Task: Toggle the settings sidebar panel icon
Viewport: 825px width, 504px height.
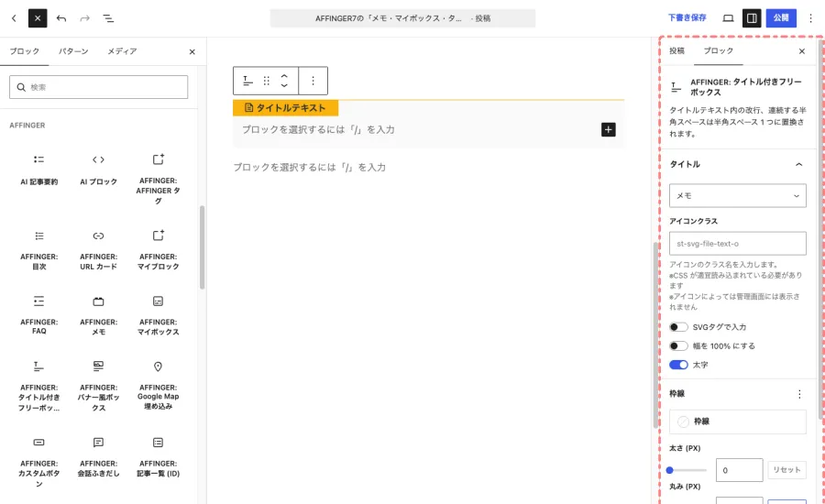Action: coord(752,18)
